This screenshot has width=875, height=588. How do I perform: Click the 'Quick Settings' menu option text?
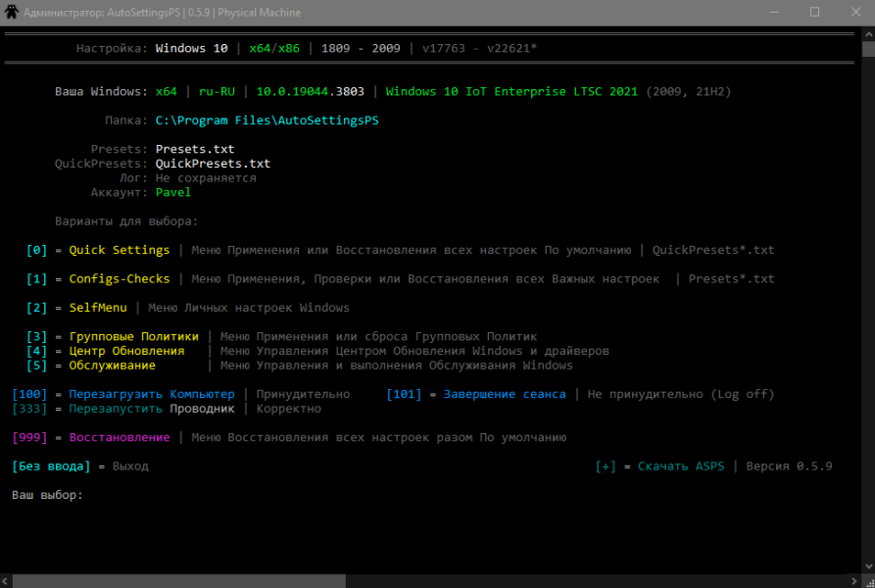pos(120,250)
